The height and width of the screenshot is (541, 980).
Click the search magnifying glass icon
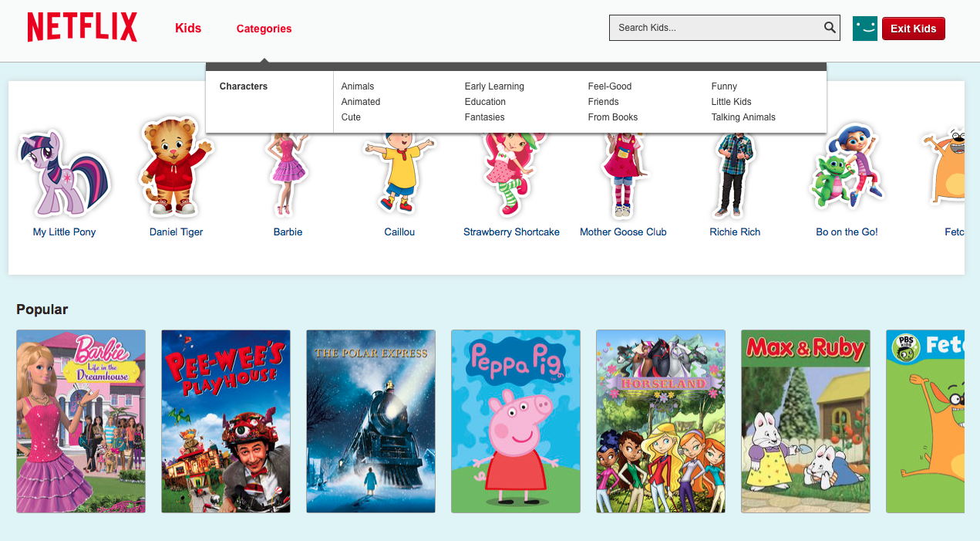830,28
